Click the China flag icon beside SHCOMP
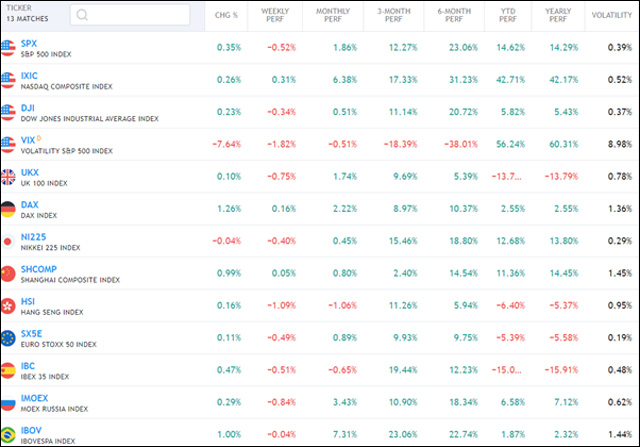 point(8,273)
